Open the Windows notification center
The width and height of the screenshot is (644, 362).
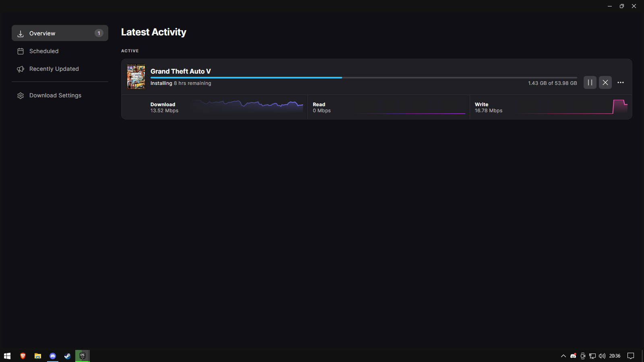[x=631, y=356]
